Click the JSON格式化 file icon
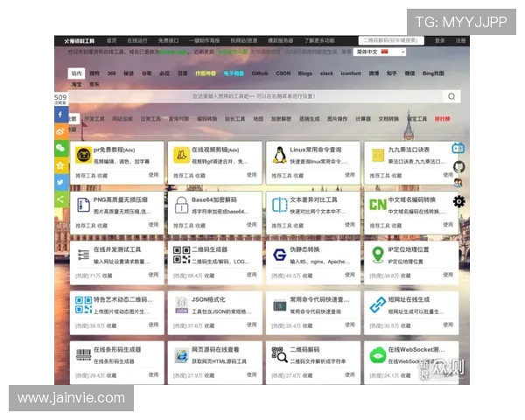The width and height of the screenshot is (525, 420). [x=181, y=305]
